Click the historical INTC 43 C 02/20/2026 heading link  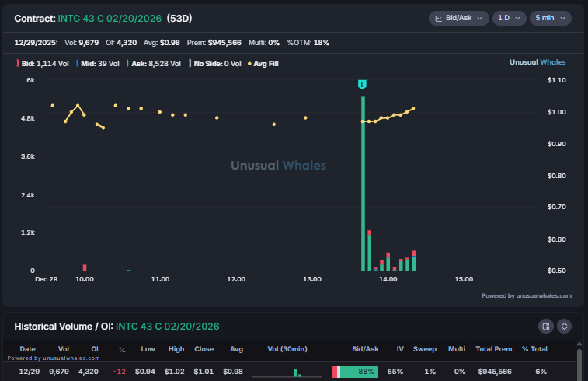[167, 327]
